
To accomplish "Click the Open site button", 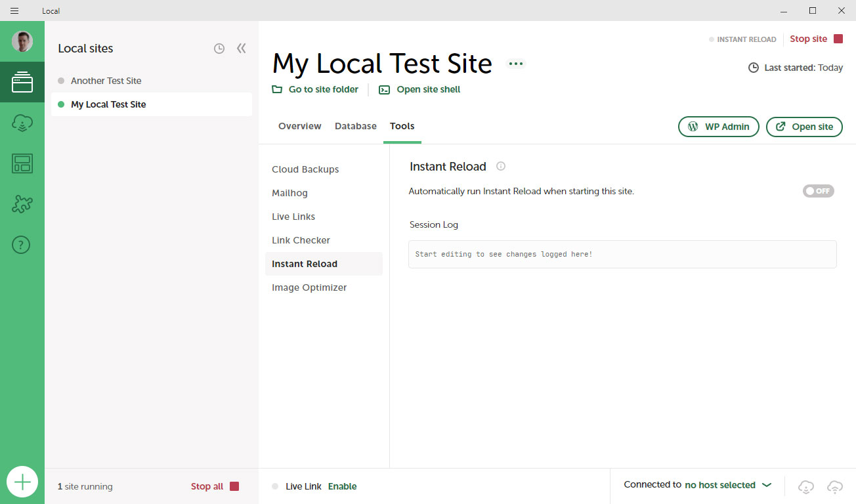I will 804,127.
